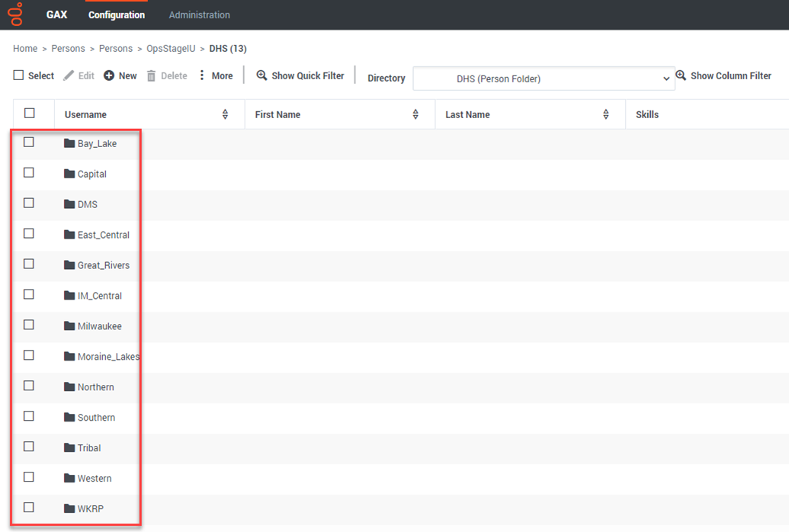Toggle the Select button in toolbar

(34, 75)
